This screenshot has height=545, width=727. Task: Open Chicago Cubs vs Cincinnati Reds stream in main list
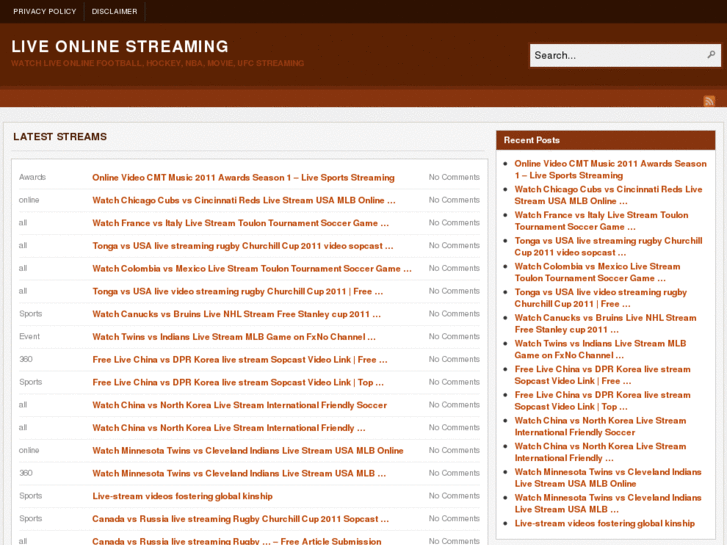[x=243, y=200]
